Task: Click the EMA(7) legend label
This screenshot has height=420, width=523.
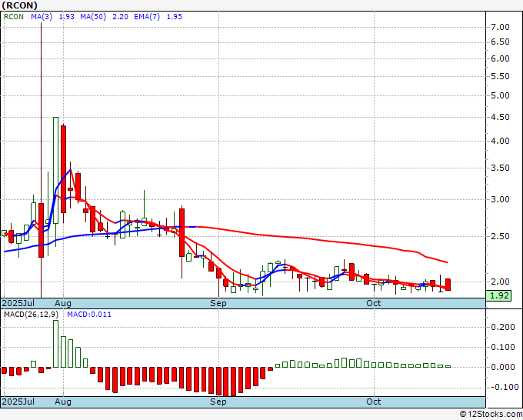Action: click(147, 17)
